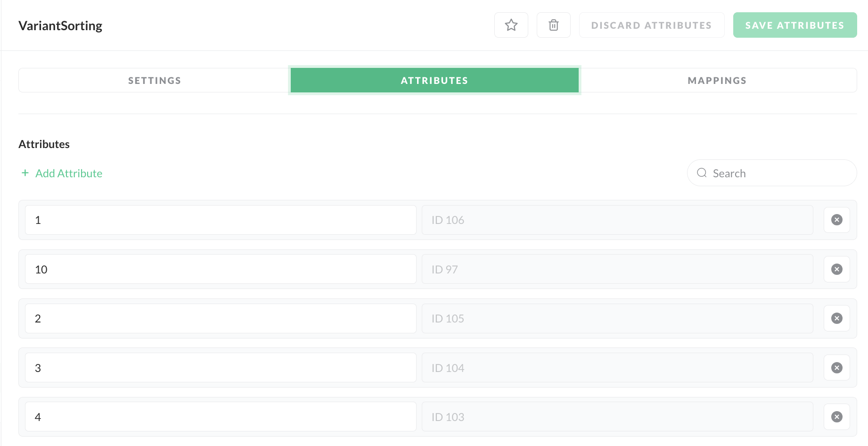Click the plus icon to add attribute

25,173
